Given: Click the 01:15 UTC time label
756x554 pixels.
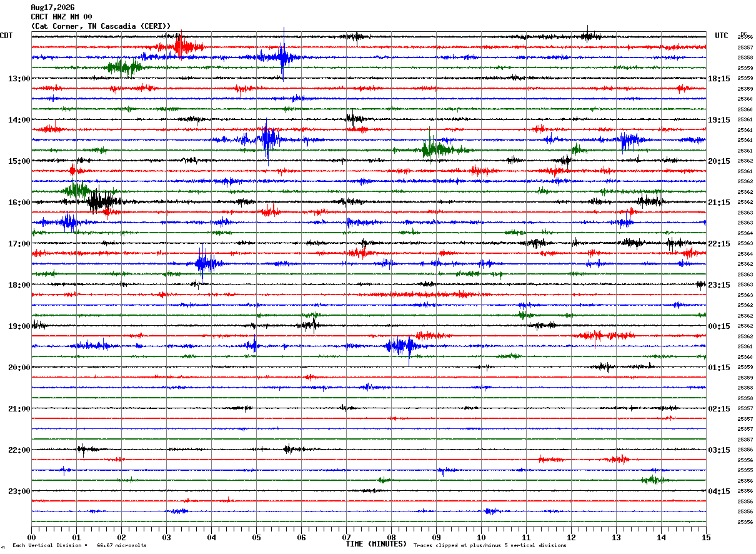Looking at the screenshot, I should point(719,368).
